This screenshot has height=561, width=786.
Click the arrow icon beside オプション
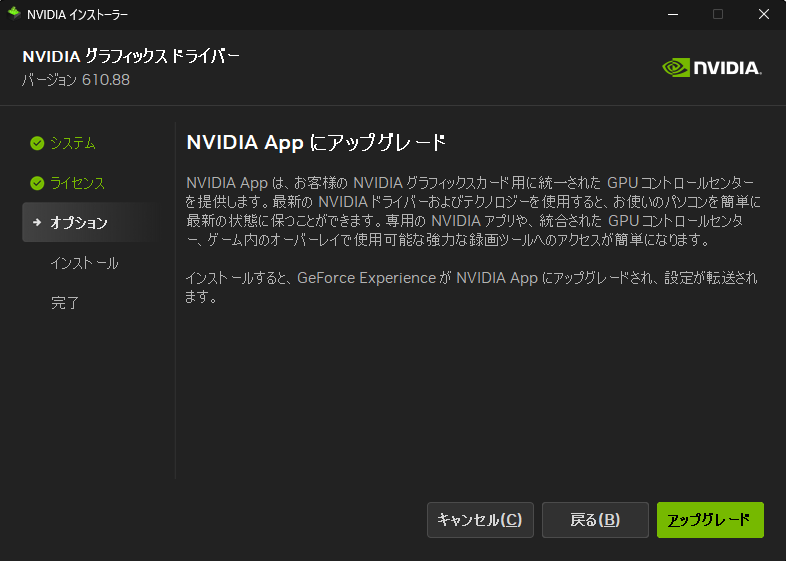(37, 222)
